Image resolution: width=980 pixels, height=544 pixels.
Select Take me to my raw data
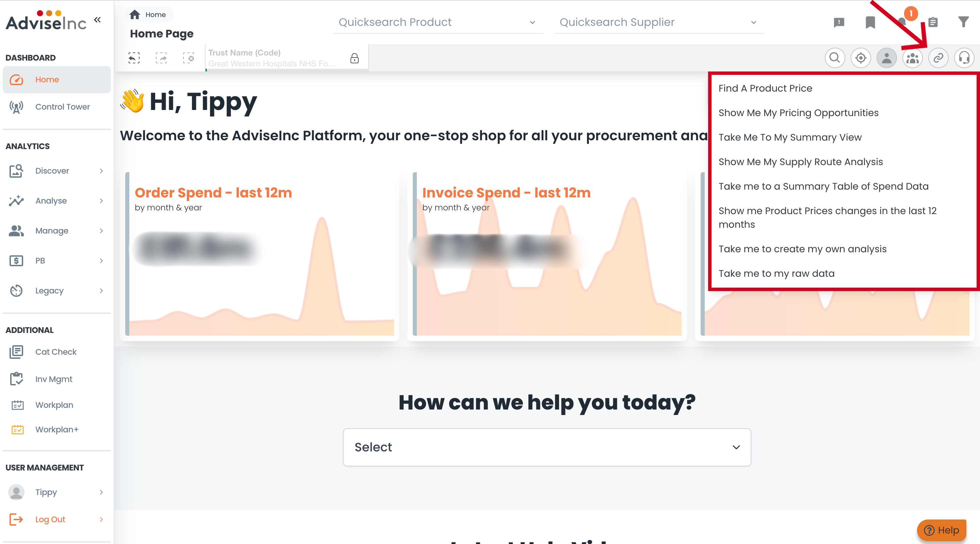click(x=776, y=273)
